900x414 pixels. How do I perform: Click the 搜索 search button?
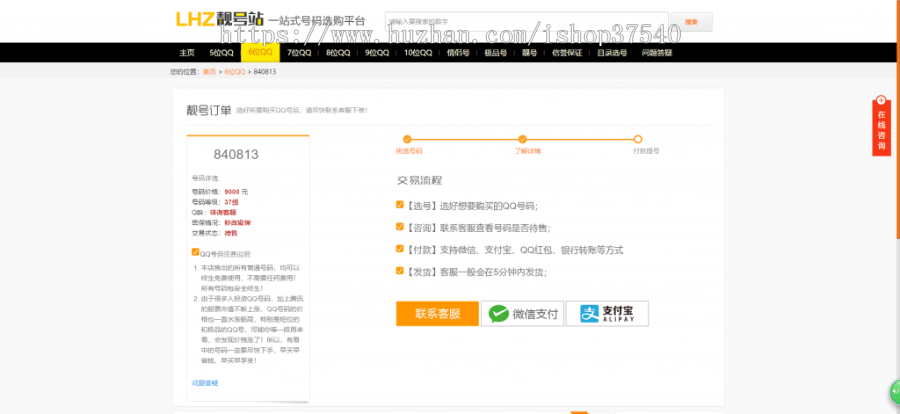click(691, 21)
